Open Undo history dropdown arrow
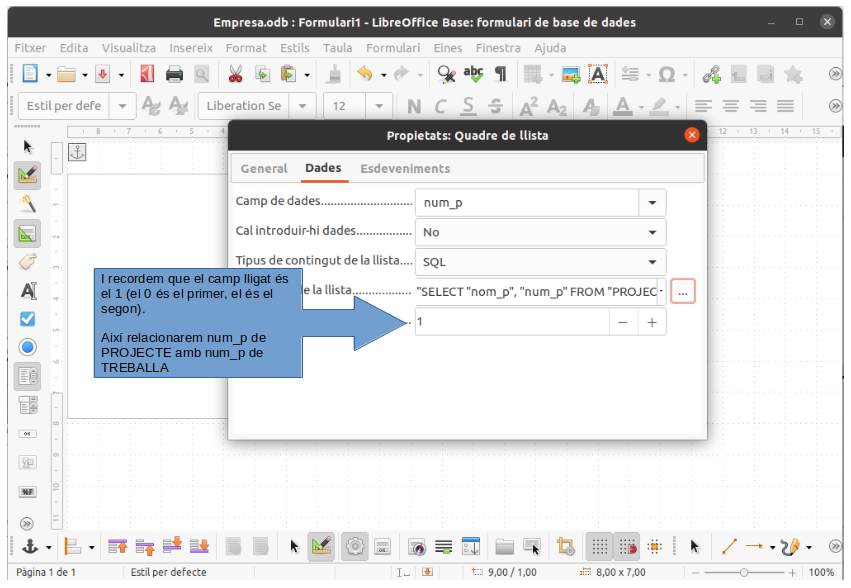 point(383,75)
